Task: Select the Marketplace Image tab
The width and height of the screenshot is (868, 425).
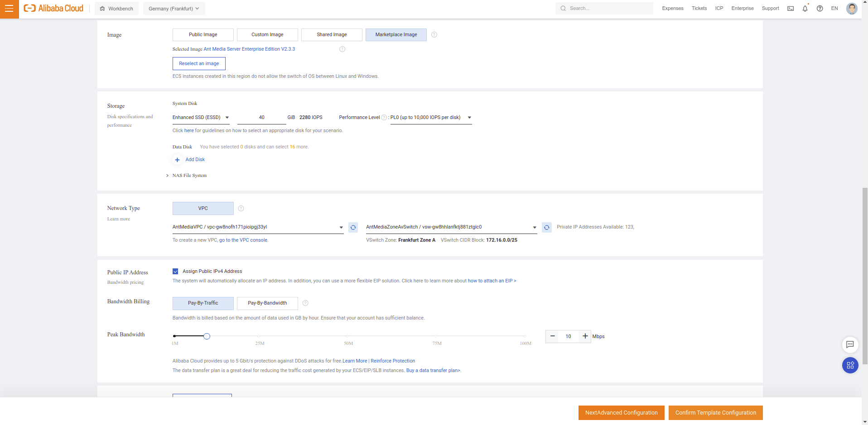Action: tap(396, 35)
